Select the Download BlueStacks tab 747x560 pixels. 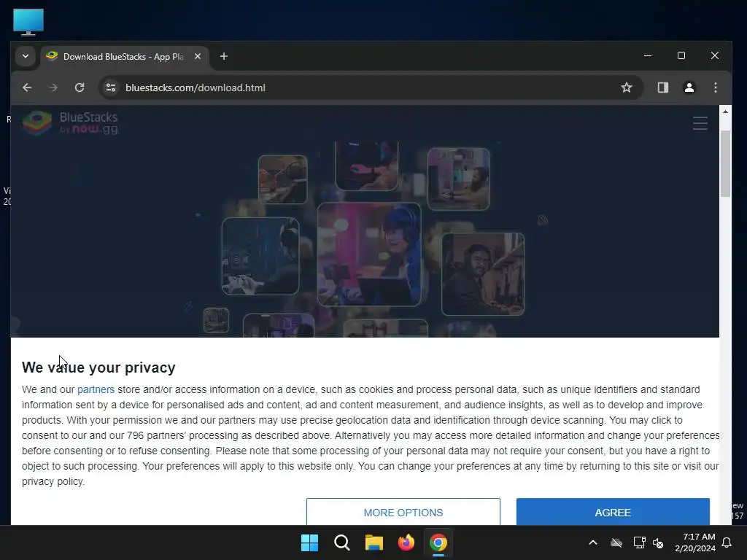point(124,57)
